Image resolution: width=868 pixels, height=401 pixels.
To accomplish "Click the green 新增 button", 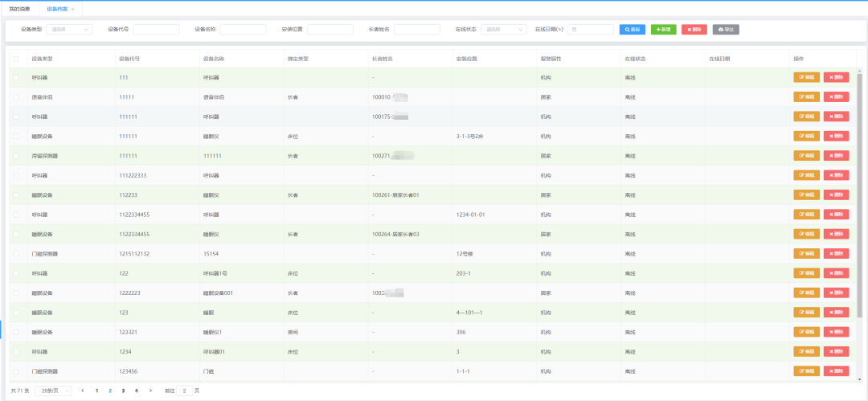I will 663,30.
